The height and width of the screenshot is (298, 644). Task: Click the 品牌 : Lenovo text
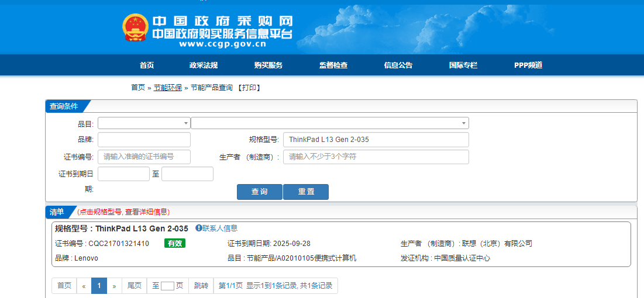[x=77, y=258]
